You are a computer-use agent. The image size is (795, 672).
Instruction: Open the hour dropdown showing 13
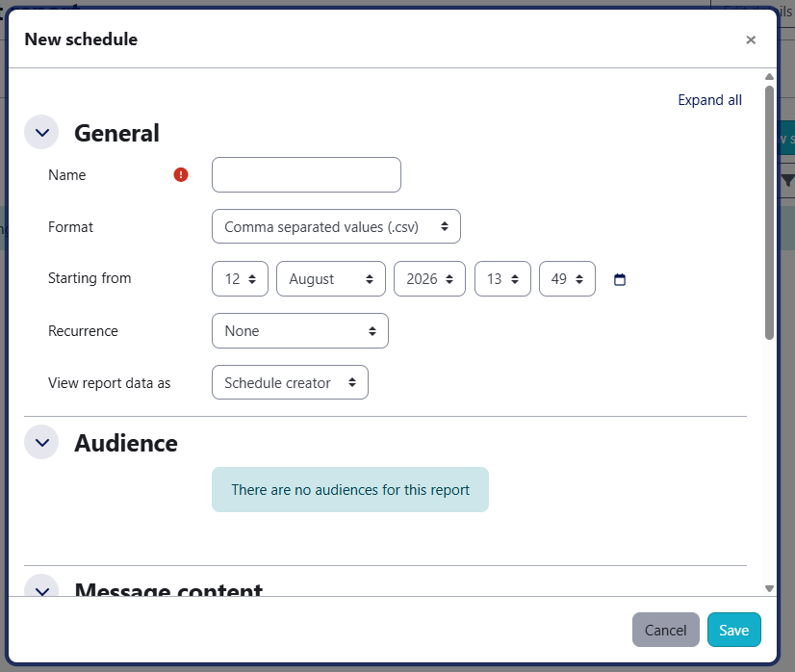tap(502, 279)
